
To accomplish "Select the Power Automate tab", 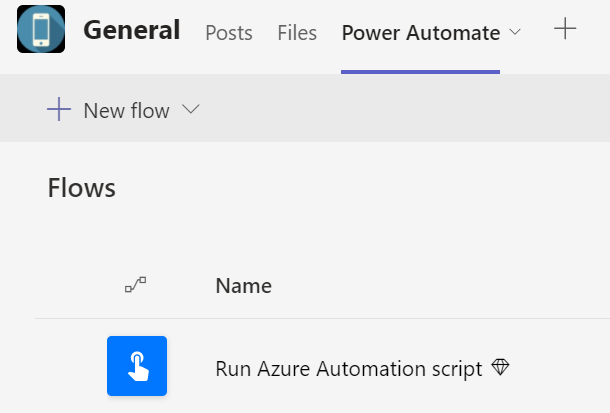I will pyautogui.click(x=421, y=33).
